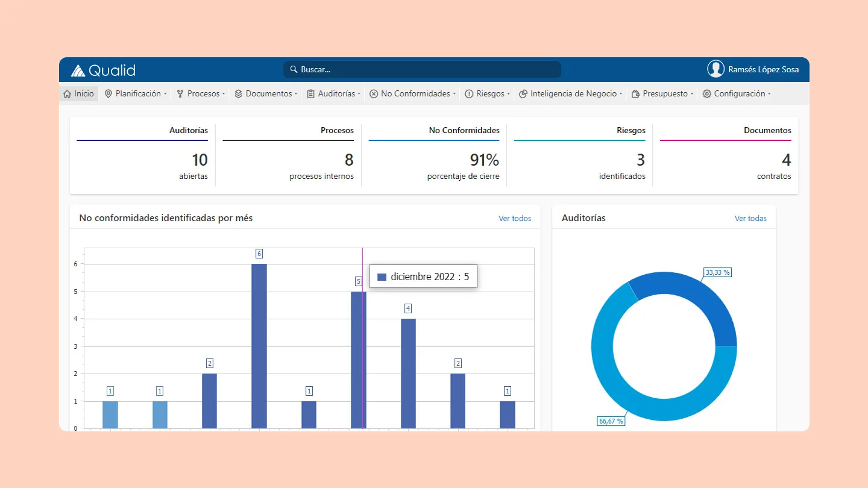Click the Procesos branch icon

180,94
